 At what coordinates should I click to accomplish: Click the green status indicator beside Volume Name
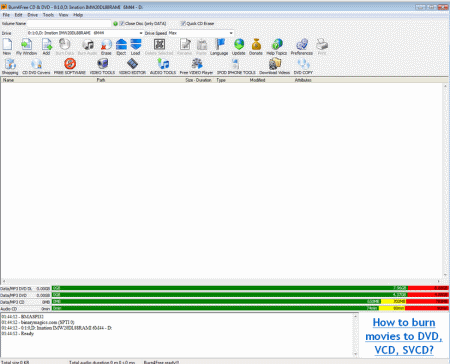(115, 24)
